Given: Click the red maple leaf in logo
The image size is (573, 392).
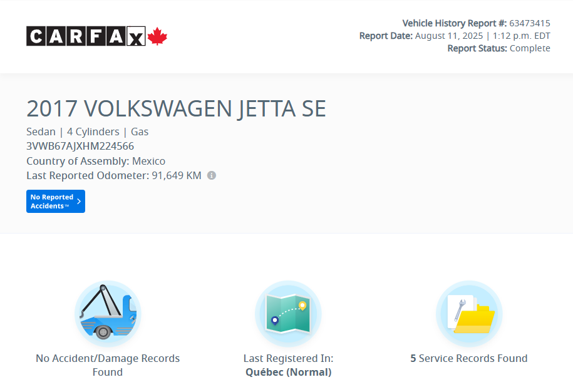Looking at the screenshot, I should [x=158, y=36].
